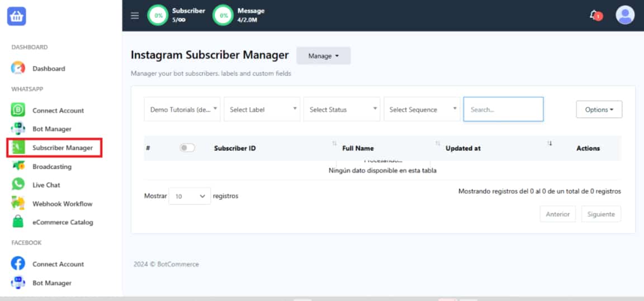Open the hamburger menu icon
Image resolution: width=644 pixels, height=301 pixels.
tap(135, 16)
